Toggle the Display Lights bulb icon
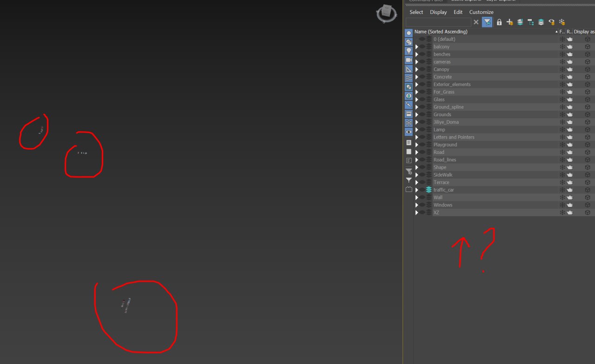Screen dimensions: 595x364 (x=409, y=51)
